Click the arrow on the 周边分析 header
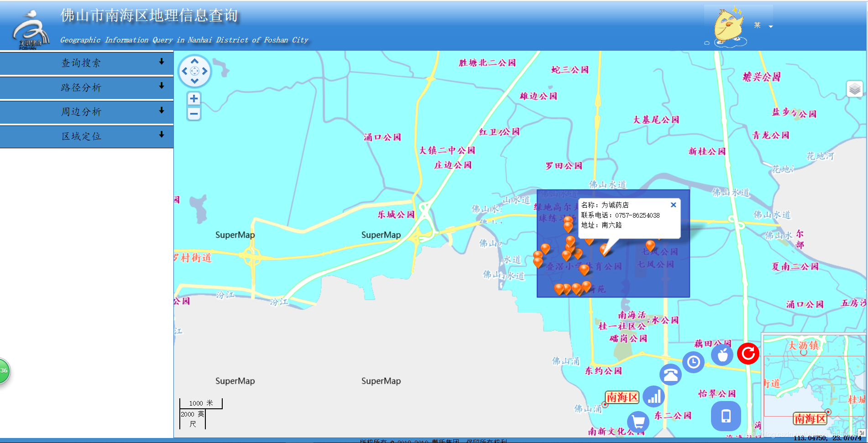The width and height of the screenshot is (868, 443). click(162, 110)
